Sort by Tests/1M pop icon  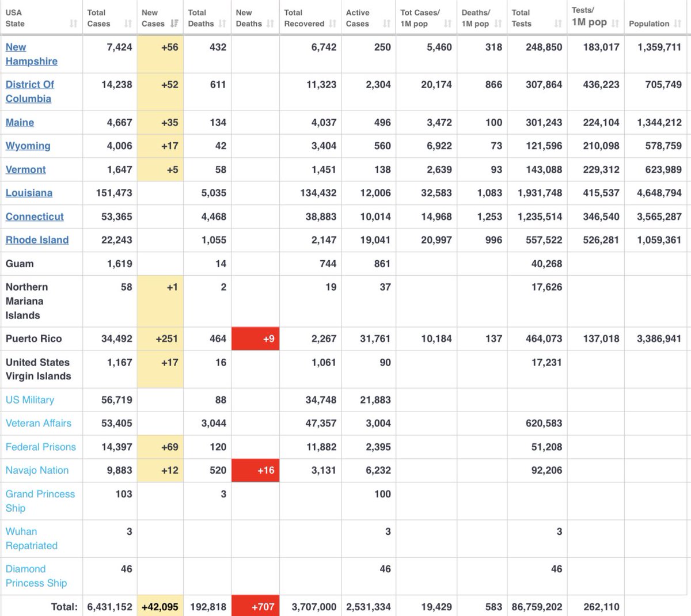point(615,24)
